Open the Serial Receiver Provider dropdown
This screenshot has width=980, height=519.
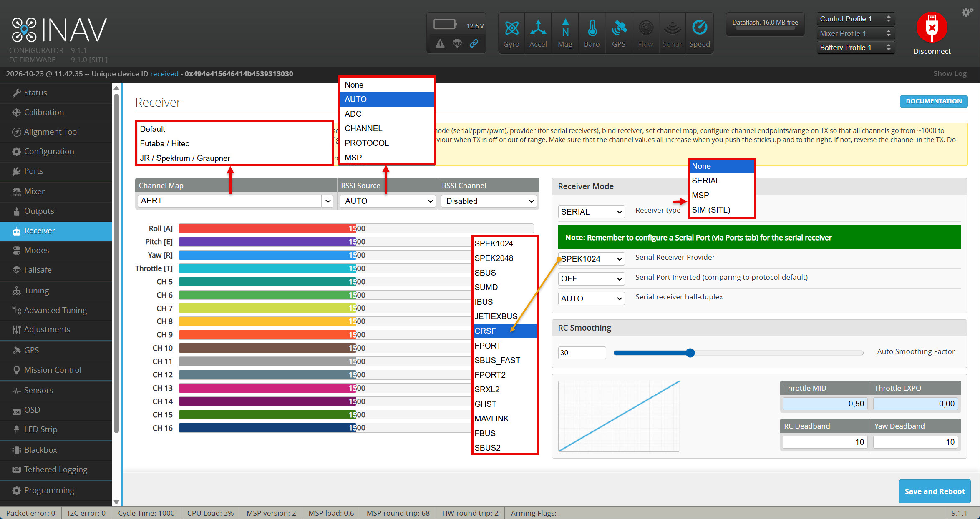pos(591,259)
